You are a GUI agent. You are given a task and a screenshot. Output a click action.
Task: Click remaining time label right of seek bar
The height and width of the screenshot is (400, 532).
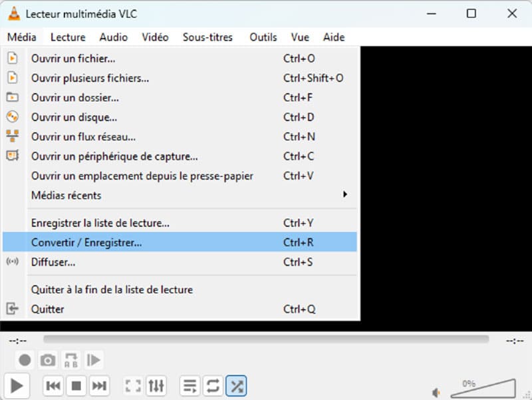[515, 341]
